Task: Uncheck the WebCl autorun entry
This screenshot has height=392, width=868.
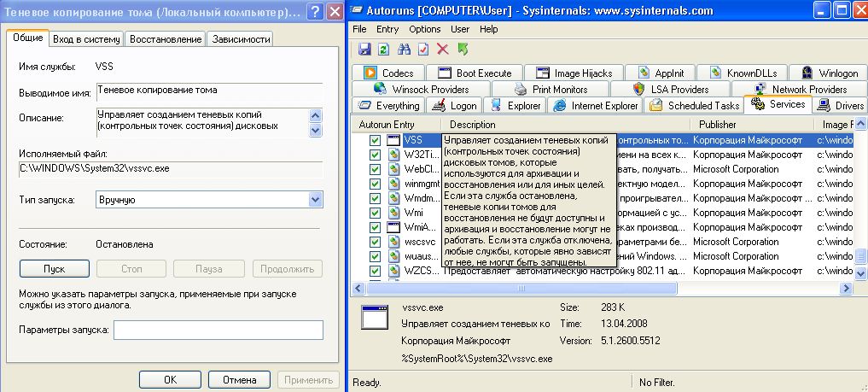Action: click(x=375, y=169)
